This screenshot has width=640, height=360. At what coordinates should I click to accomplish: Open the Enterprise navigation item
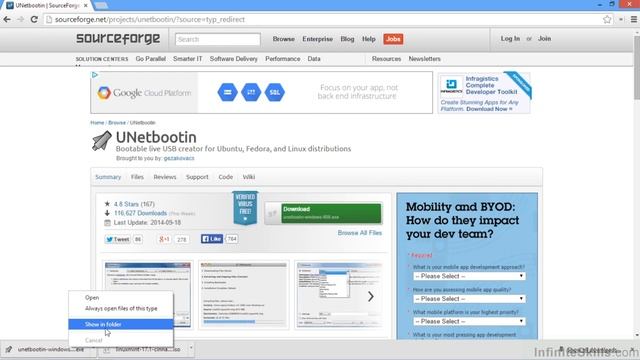coord(318,39)
